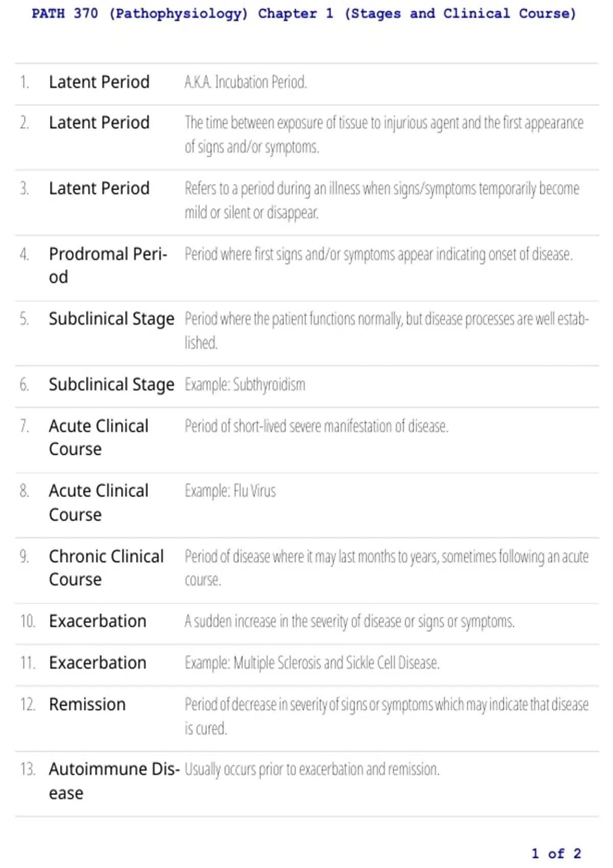The image size is (613, 868).
Task: Select the Subclinical Stage term in row 5
Action: 111,319
